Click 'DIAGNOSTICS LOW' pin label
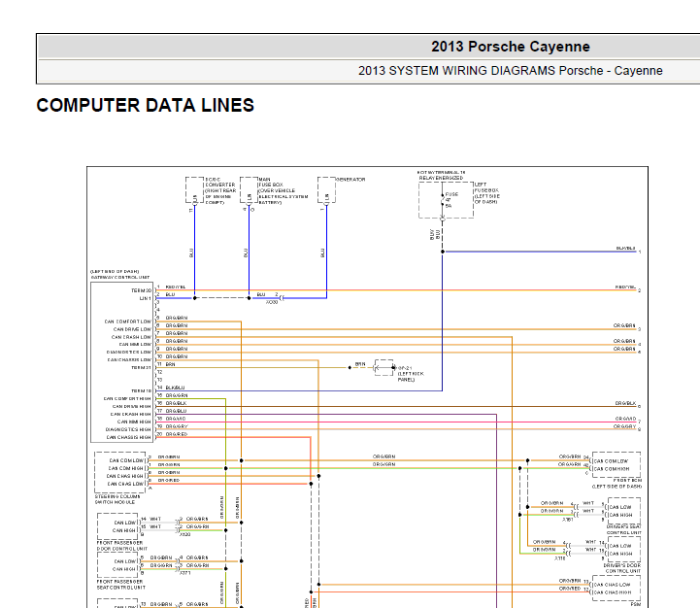 (128, 352)
